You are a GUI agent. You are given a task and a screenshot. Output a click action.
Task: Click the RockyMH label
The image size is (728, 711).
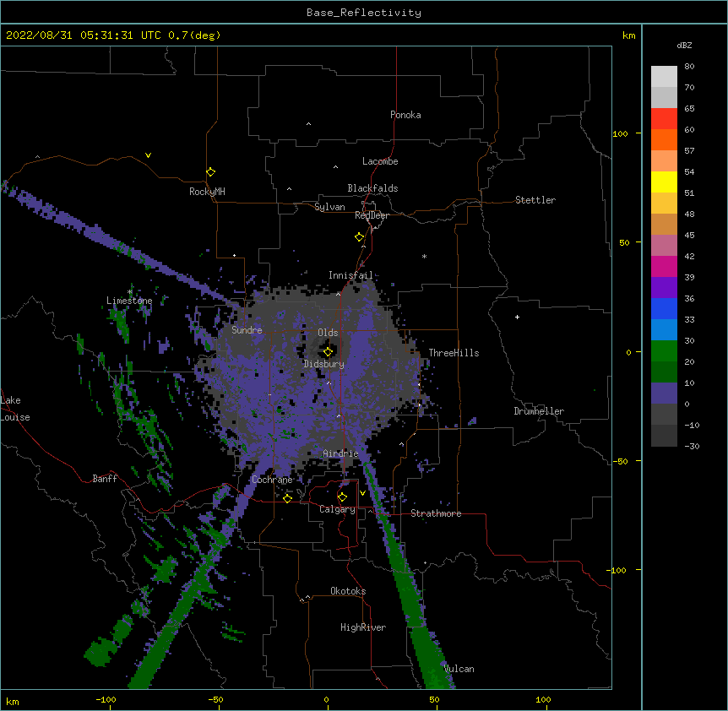pos(207,192)
